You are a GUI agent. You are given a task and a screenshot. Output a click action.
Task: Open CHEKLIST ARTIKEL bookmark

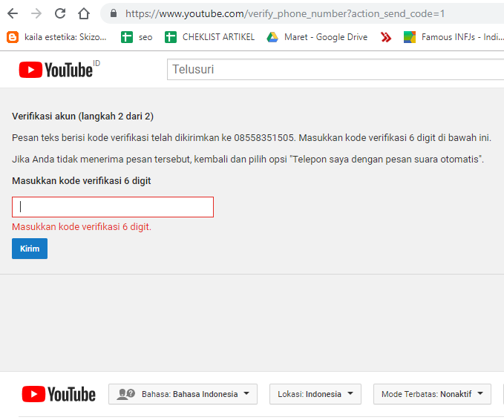coord(209,37)
